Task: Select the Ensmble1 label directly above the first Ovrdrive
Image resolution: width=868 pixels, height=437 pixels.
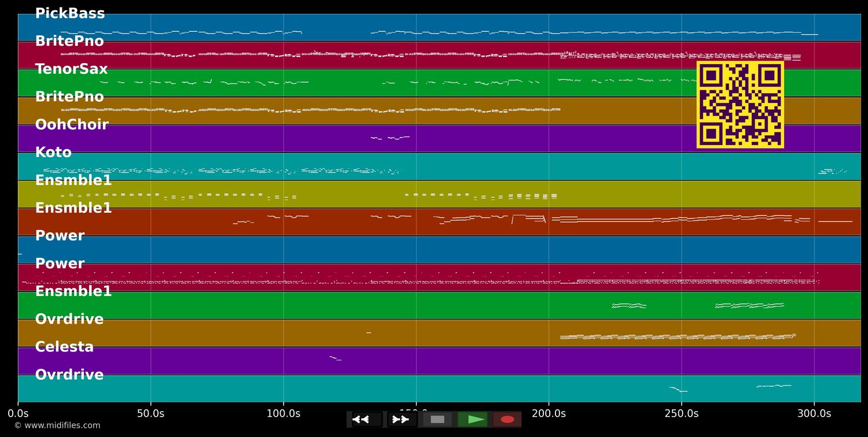Action: coord(73,291)
